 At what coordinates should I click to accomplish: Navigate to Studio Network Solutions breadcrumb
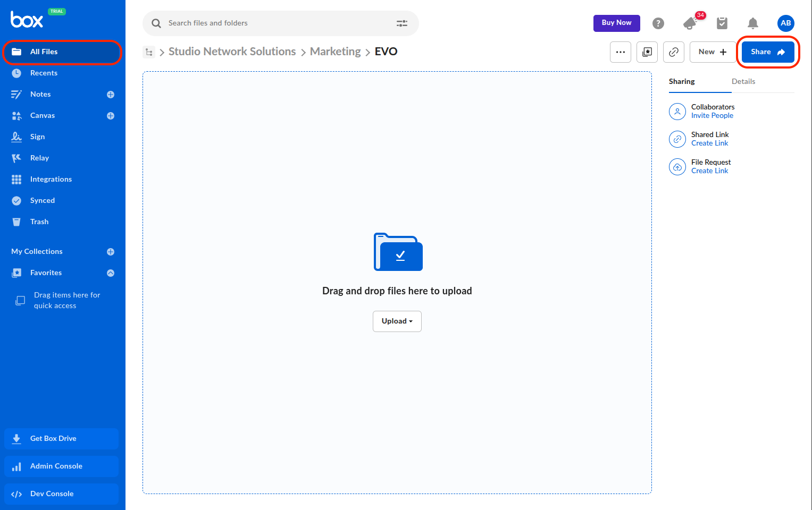click(x=232, y=52)
